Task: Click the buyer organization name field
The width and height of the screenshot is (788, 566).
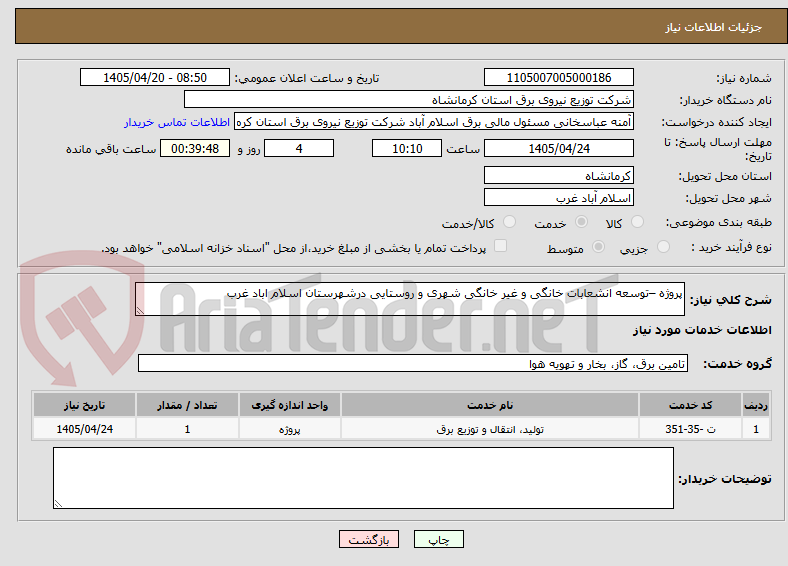Action: tap(409, 100)
